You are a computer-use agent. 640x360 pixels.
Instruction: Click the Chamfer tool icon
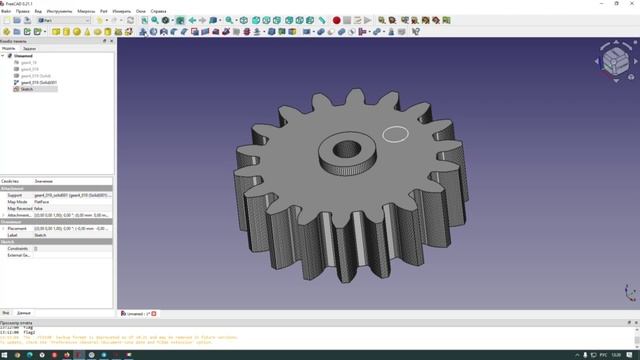coord(184,32)
